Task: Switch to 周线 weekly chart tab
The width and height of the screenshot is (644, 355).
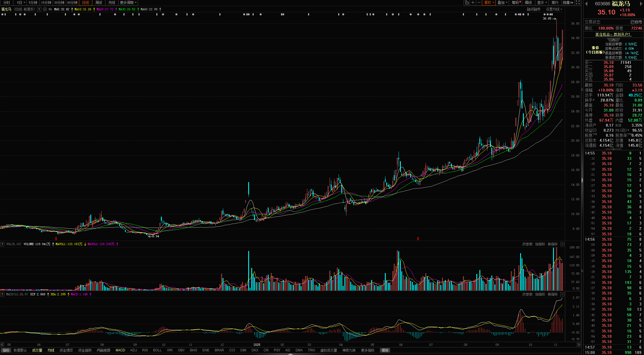Action: [x=99, y=3]
